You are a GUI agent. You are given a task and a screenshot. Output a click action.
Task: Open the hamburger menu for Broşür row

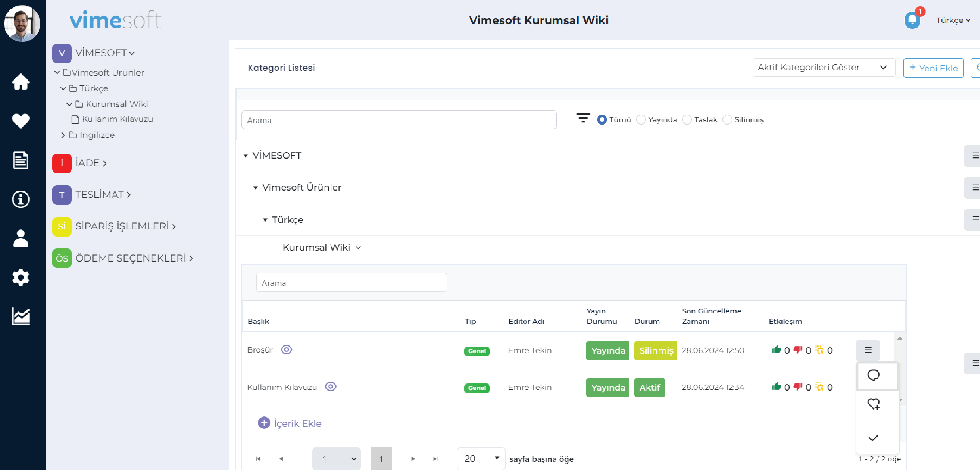coord(868,350)
